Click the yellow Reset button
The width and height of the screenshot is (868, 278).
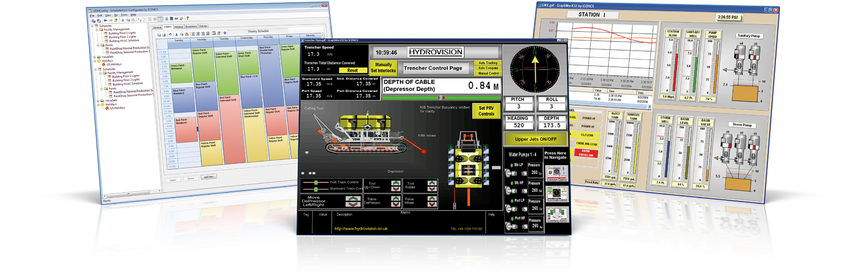[353, 70]
